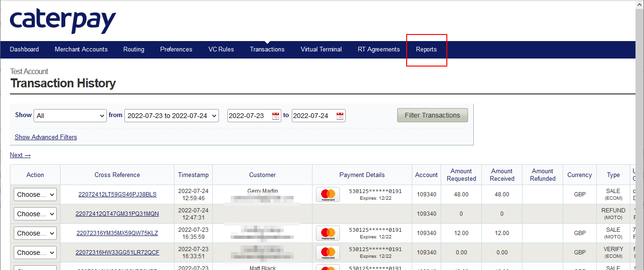Click the vertical page scrollbar
The width and height of the screenshot is (644, 270).
639,135
